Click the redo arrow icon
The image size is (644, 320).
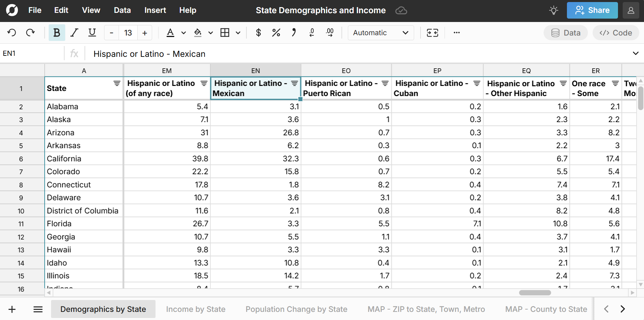click(30, 33)
